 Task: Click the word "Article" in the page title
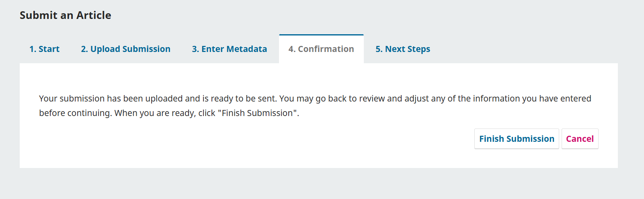tap(94, 15)
